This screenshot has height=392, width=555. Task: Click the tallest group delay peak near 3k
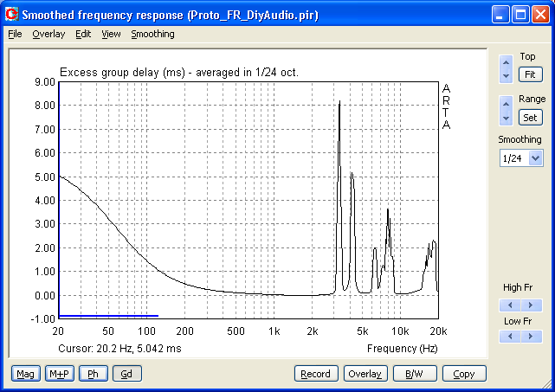pyautogui.click(x=339, y=102)
